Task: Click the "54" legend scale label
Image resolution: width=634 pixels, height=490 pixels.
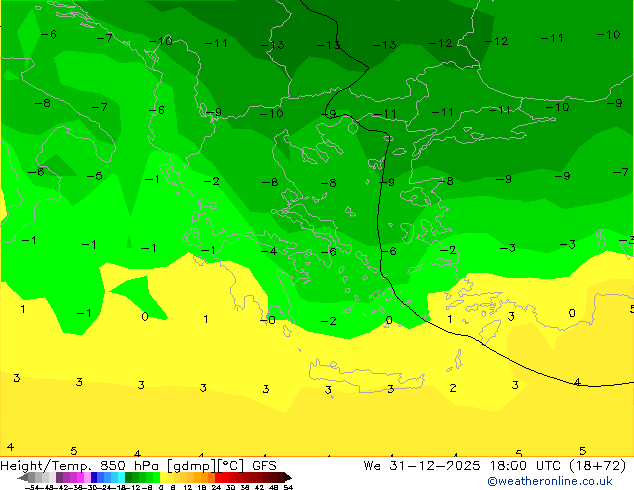Action: tap(288, 487)
